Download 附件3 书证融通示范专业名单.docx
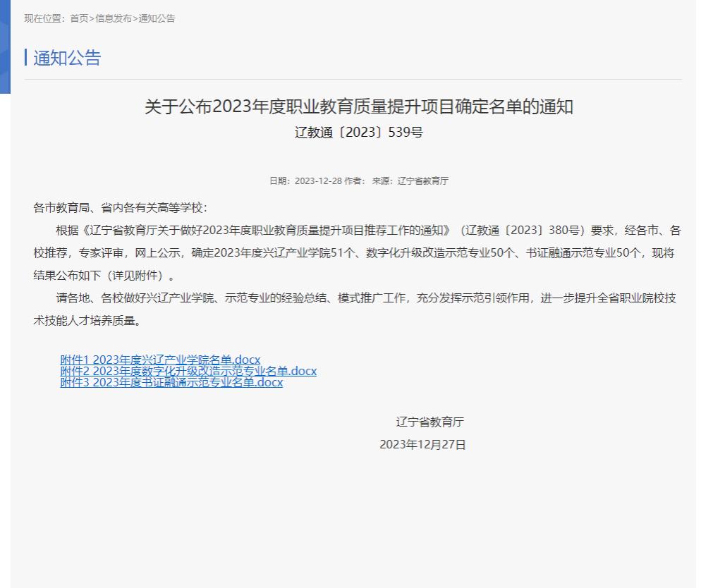 [171, 382]
